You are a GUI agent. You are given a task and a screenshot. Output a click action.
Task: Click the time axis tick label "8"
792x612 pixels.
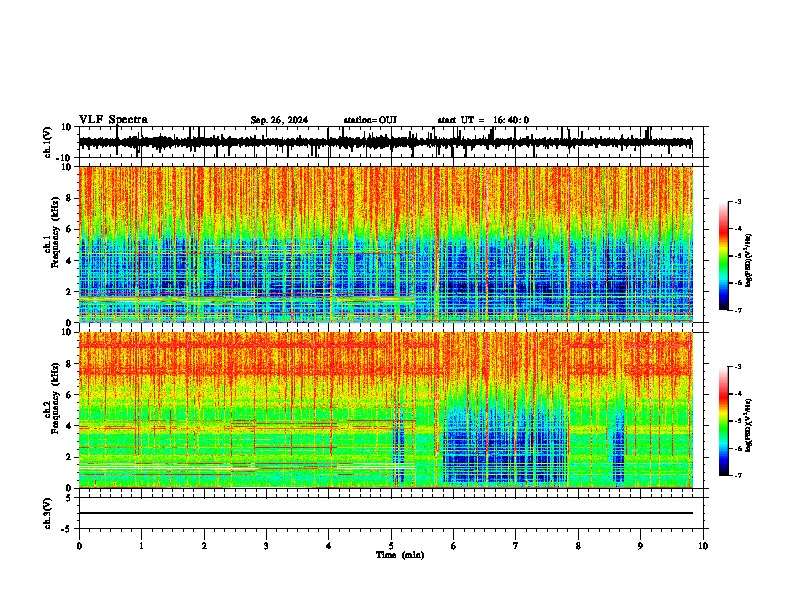click(578, 546)
